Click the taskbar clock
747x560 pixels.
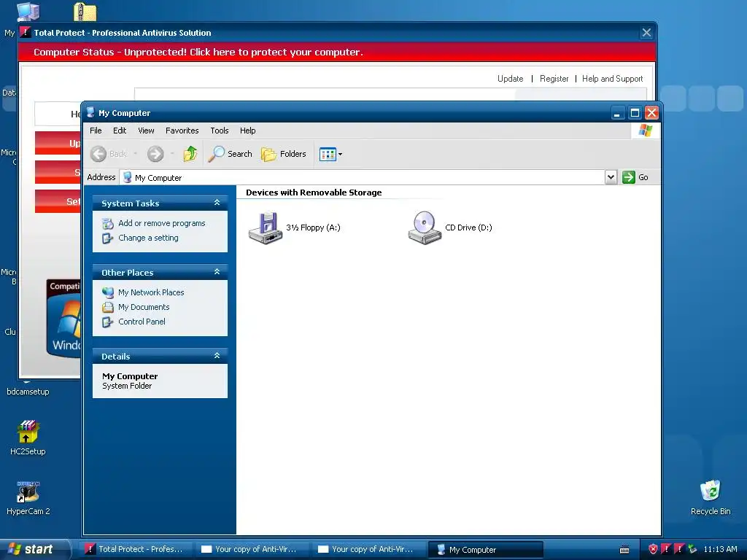click(720, 549)
